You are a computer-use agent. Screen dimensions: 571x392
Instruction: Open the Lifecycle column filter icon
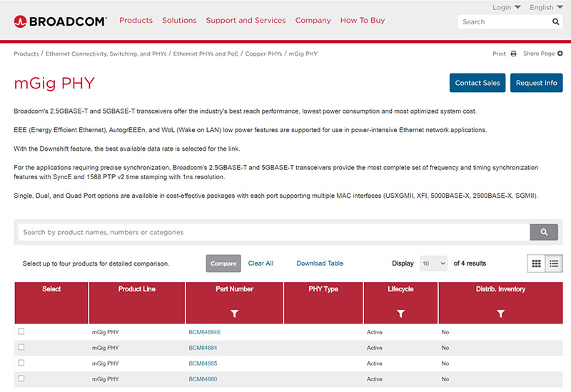[400, 313]
